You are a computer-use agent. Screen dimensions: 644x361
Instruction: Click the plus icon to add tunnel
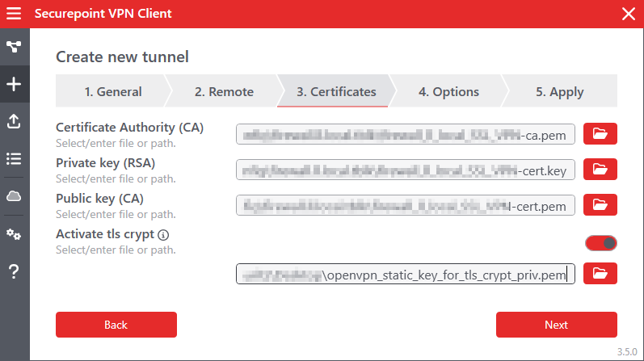(x=14, y=84)
